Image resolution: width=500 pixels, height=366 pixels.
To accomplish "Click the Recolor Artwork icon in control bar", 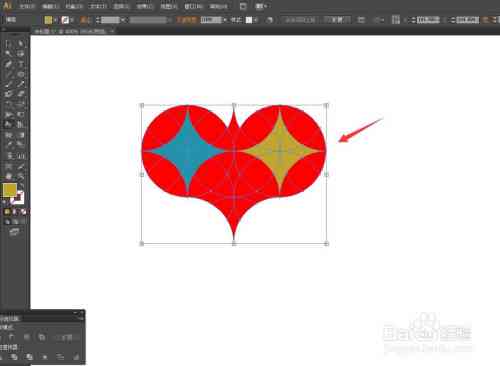I will coord(269,20).
